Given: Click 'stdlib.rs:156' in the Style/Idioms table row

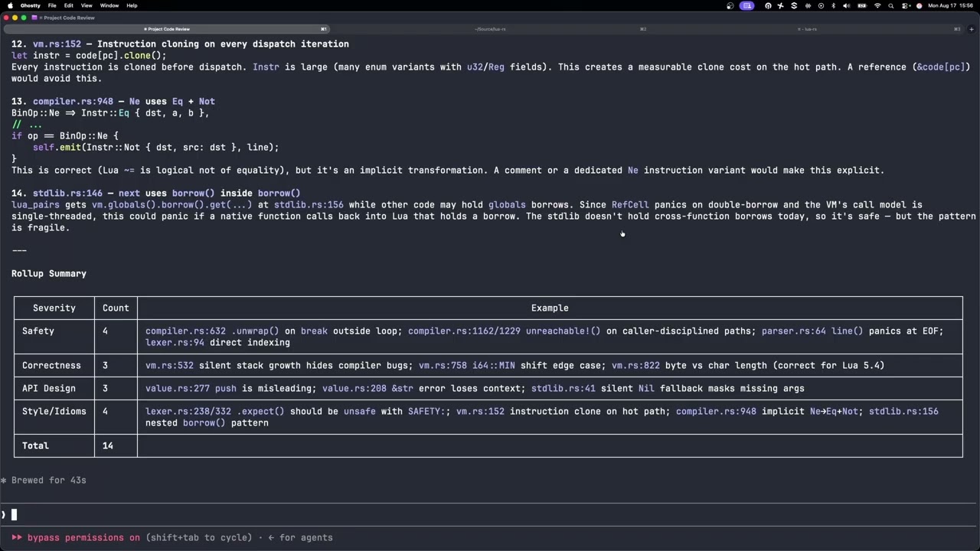Looking at the screenshot, I should [903, 411].
